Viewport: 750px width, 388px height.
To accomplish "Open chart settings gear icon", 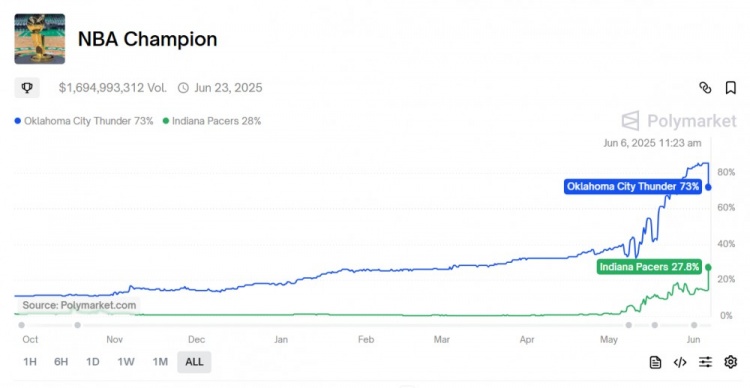I will point(730,362).
